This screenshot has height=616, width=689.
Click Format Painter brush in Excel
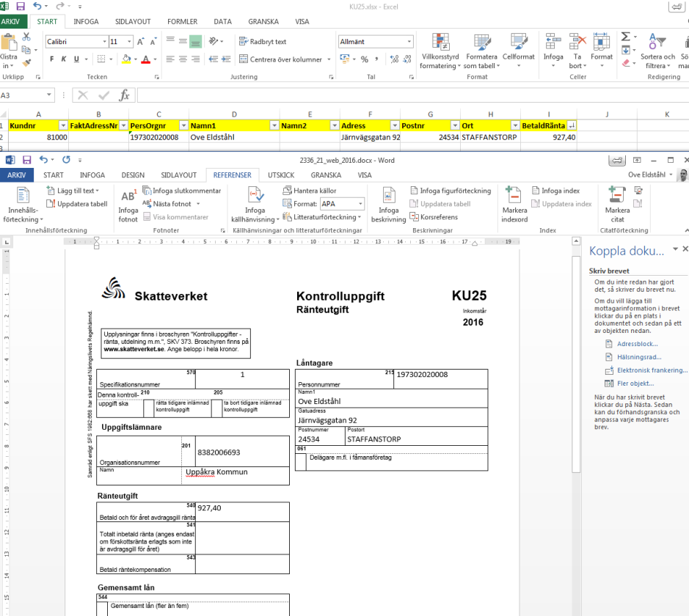tap(27, 63)
